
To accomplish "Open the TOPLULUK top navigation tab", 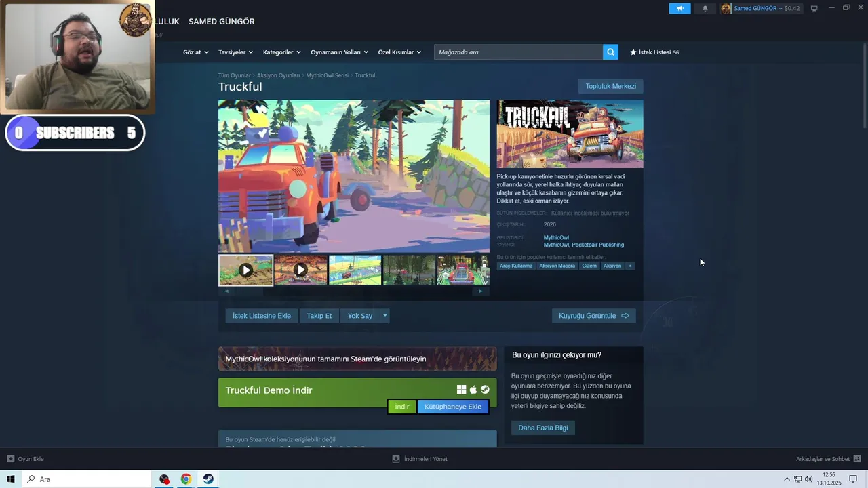I will click(167, 22).
